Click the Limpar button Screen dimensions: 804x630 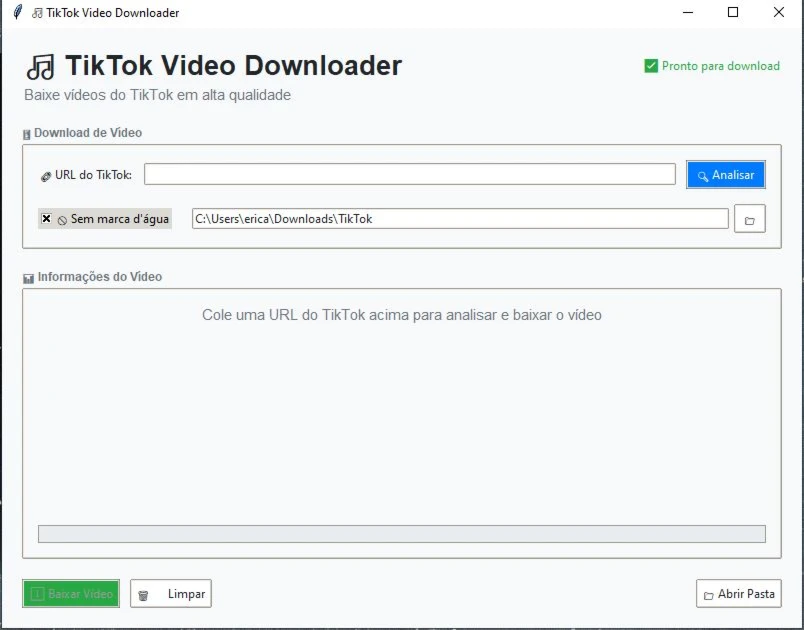pyautogui.click(x=171, y=594)
